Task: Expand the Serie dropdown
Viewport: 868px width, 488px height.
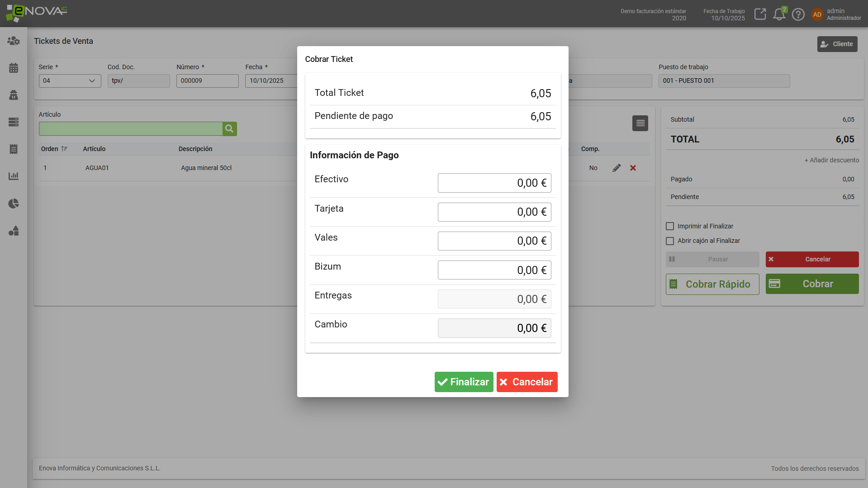Action: pyautogui.click(x=70, y=81)
